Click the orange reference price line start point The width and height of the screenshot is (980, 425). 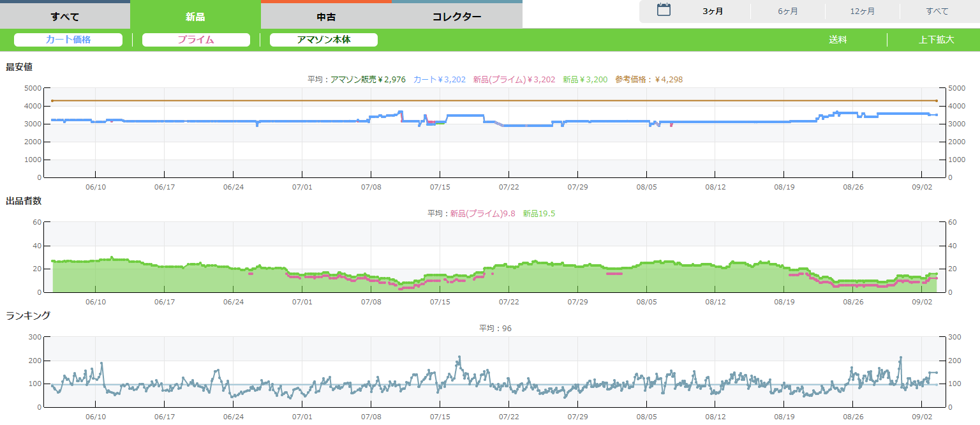[52, 101]
